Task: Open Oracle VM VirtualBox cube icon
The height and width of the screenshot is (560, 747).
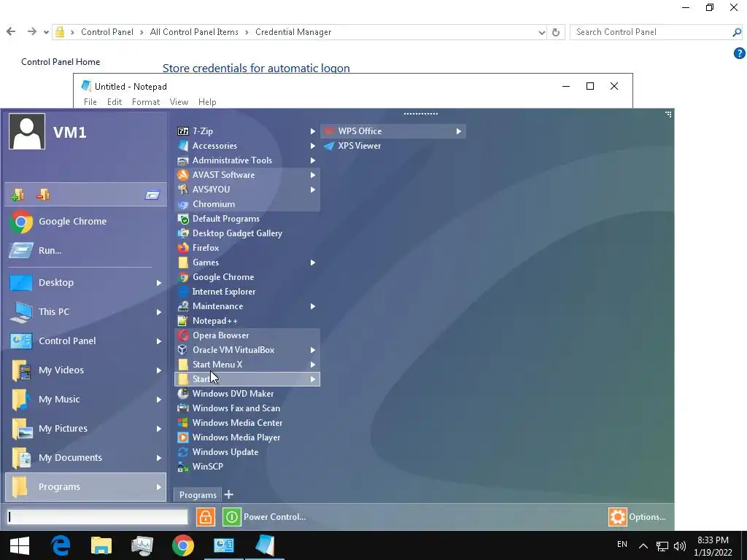Action: tap(183, 349)
